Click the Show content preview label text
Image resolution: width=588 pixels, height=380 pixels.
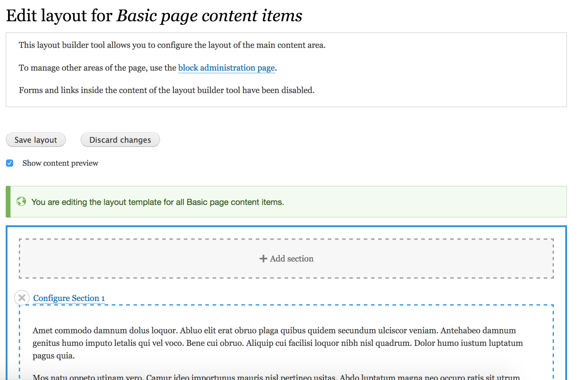[60, 163]
